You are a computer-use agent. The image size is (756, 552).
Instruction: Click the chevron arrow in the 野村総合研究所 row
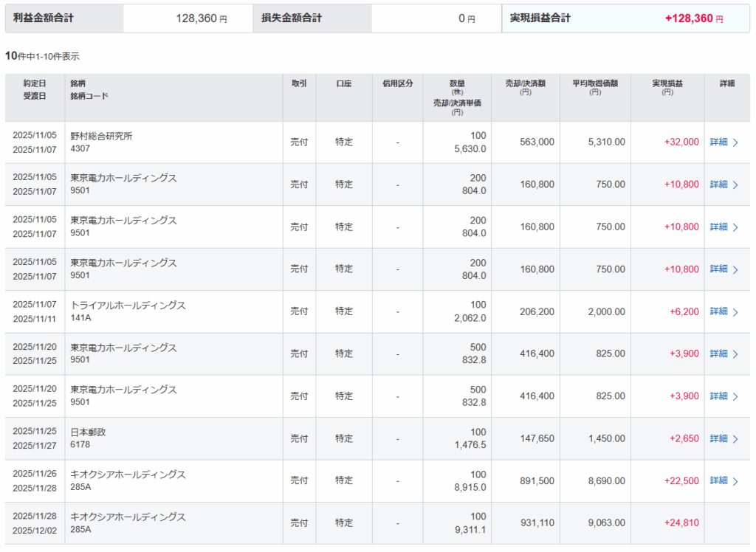tap(735, 142)
